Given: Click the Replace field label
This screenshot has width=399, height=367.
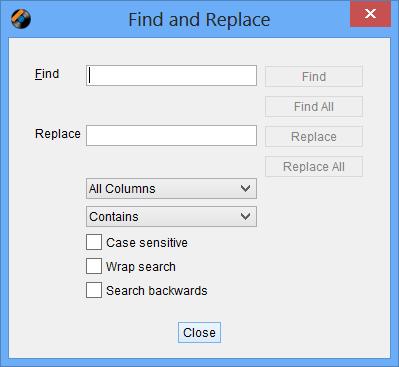Looking at the screenshot, I should pos(58,134).
